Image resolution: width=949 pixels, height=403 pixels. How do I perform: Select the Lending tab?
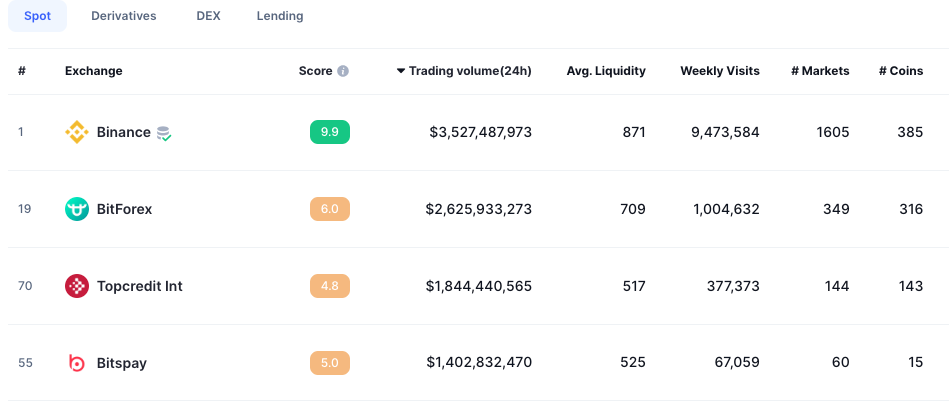tap(280, 16)
